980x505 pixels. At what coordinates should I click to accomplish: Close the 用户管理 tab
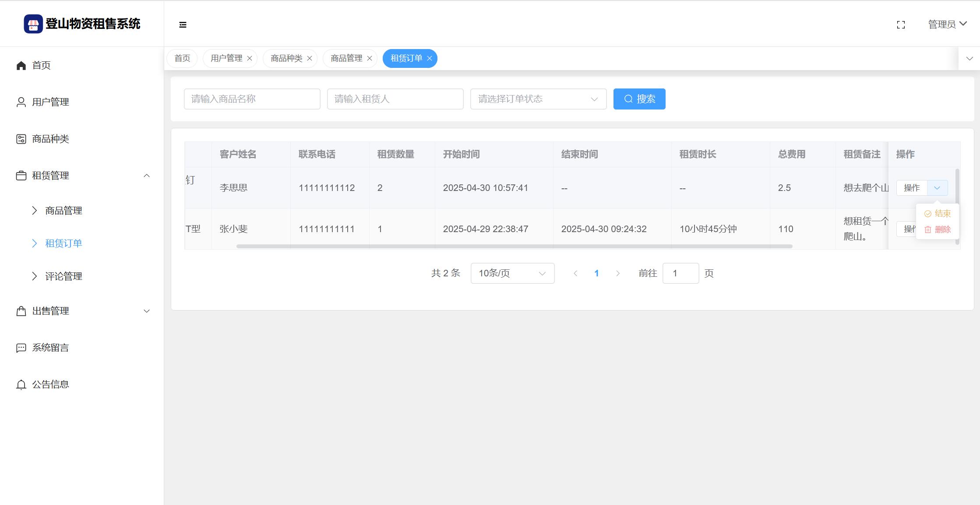(250, 58)
